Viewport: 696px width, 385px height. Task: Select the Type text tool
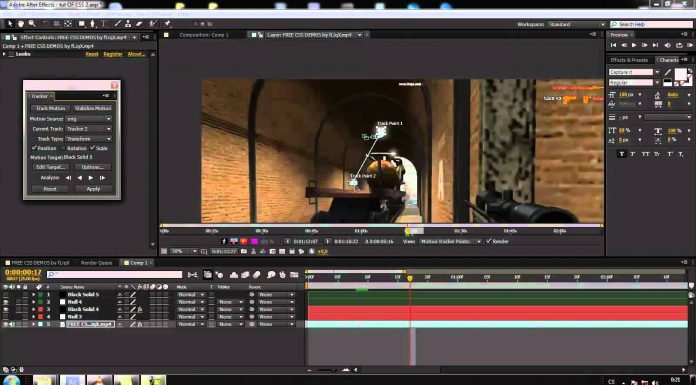(x=104, y=24)
